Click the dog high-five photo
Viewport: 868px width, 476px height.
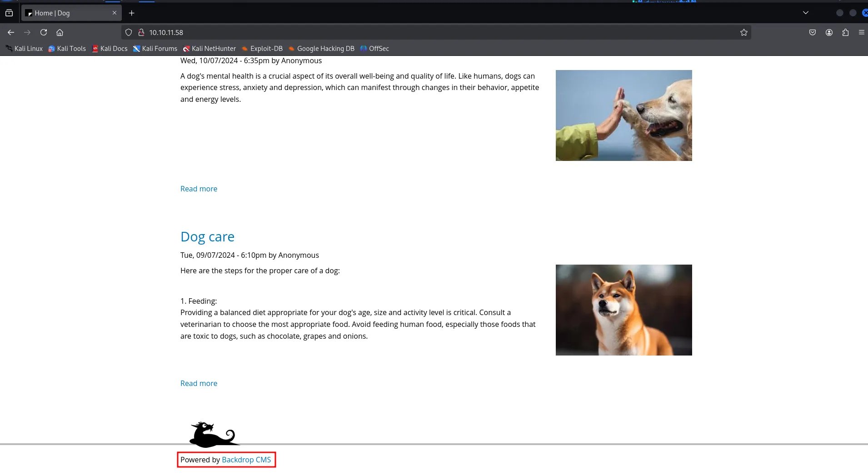pos(624,115)
